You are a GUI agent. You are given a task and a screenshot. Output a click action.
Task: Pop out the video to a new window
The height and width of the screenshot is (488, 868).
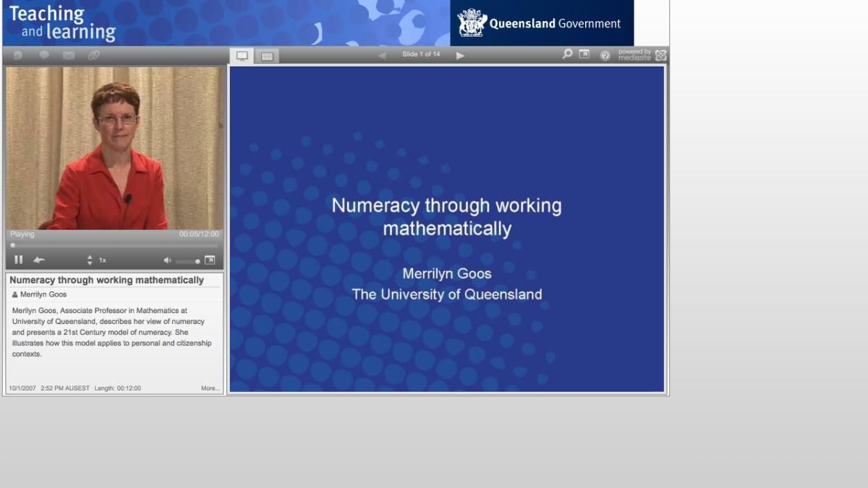[x=210, y=260]
